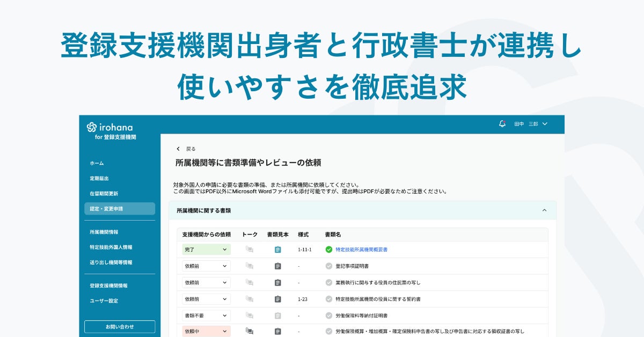Open the 完了 status dropdown for 特定技能所属機関概要書

[x=206, y=250]
